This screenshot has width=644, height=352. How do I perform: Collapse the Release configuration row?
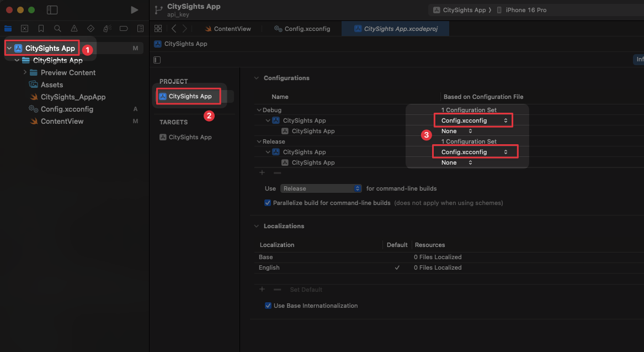point(259,141)
